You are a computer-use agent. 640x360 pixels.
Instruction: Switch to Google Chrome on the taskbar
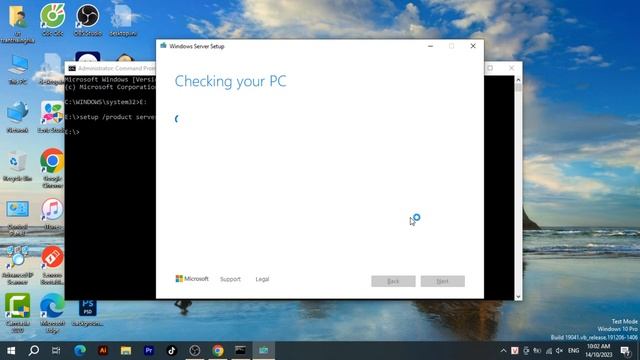pos(218,351)
